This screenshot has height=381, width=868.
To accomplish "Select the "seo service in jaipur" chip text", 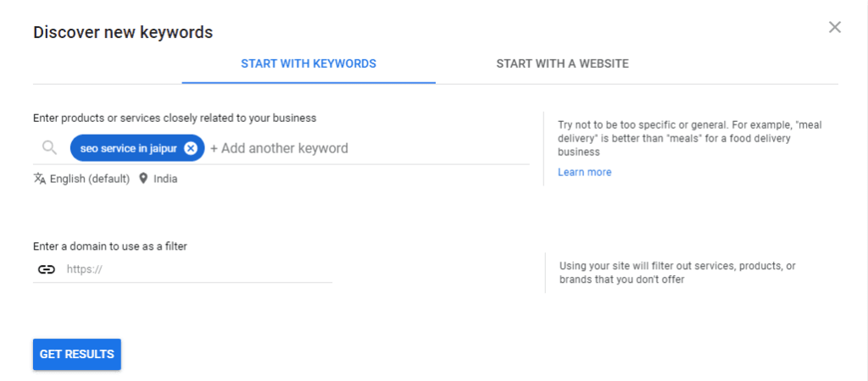I will [x=130, y=148].
